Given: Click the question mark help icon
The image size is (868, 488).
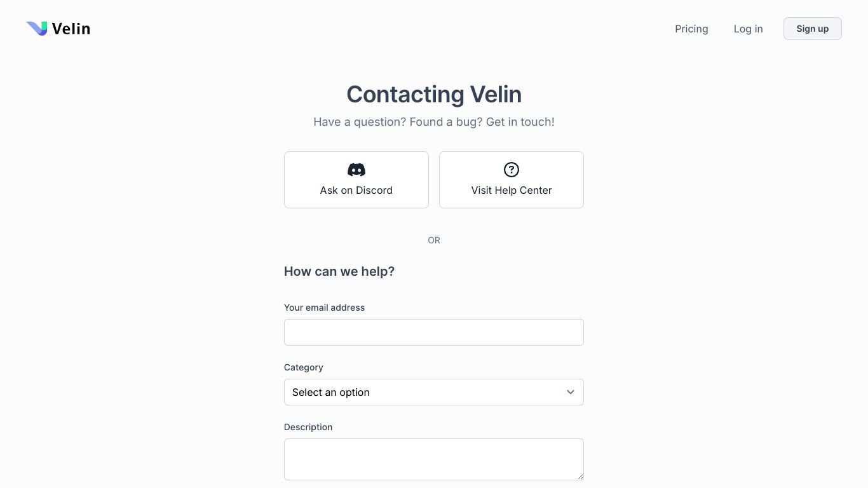Looking at the screenshot, I should click(x=512, y=170).
